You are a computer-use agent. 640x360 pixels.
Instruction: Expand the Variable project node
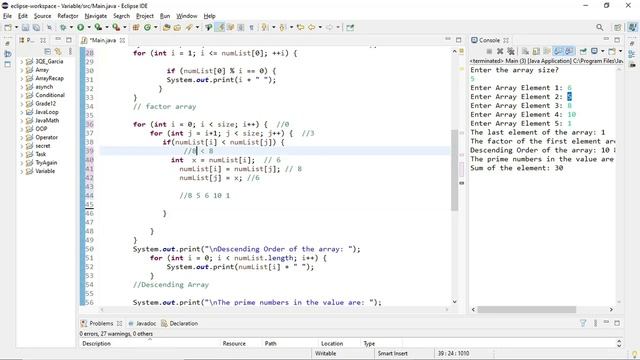[22, 171]
